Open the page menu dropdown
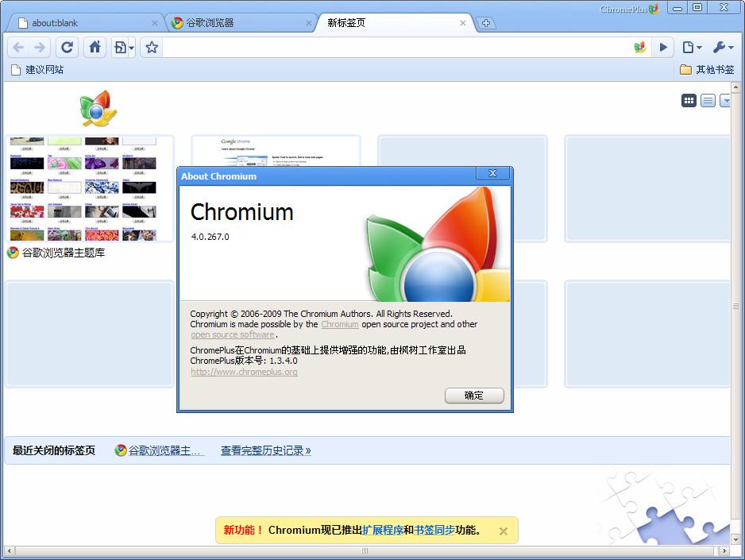The height and width of the screenshot is (560, 745). 693,47
